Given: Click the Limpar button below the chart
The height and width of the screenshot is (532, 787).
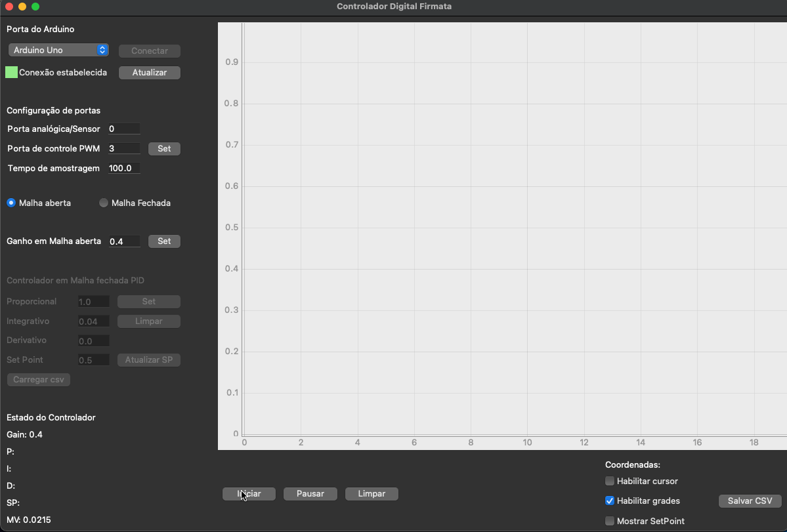Looking at the screenshot, I should pos(372,494).
